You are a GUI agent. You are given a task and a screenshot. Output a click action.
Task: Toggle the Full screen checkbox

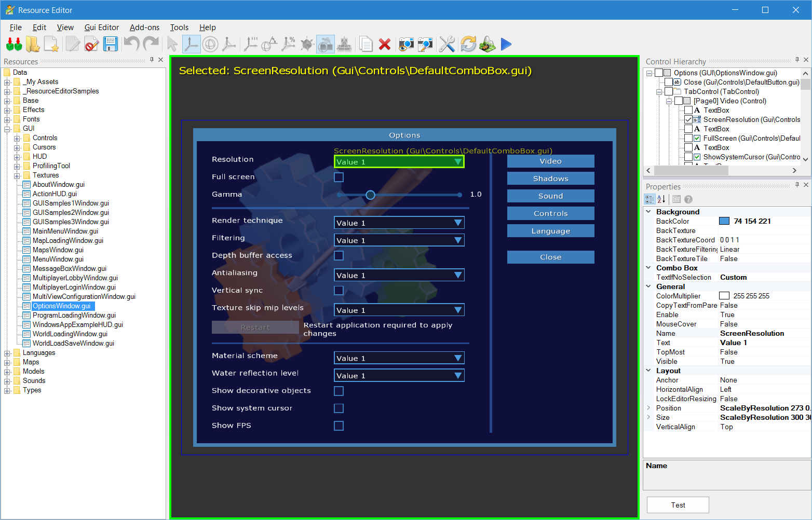[x=339, y=177]
